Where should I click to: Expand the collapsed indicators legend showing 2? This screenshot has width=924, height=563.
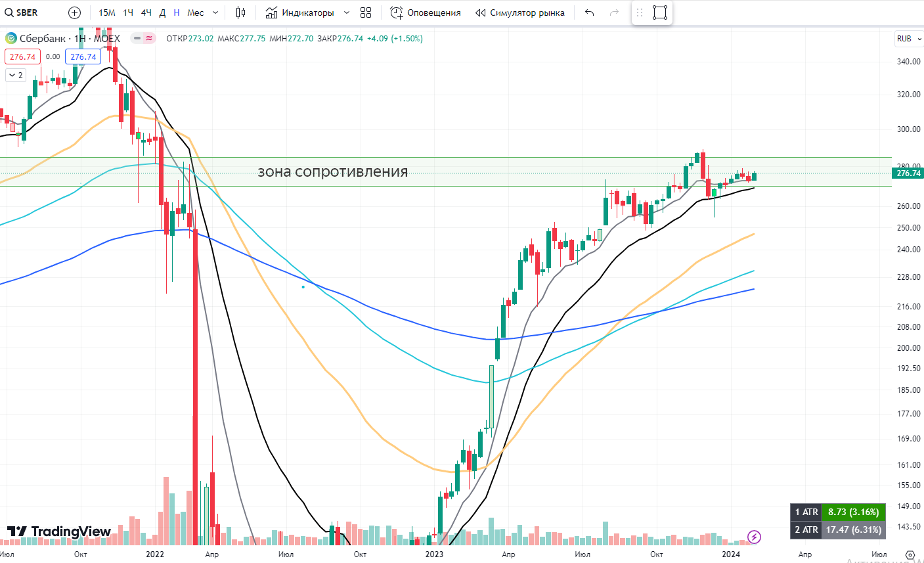[x=15, y=76]
